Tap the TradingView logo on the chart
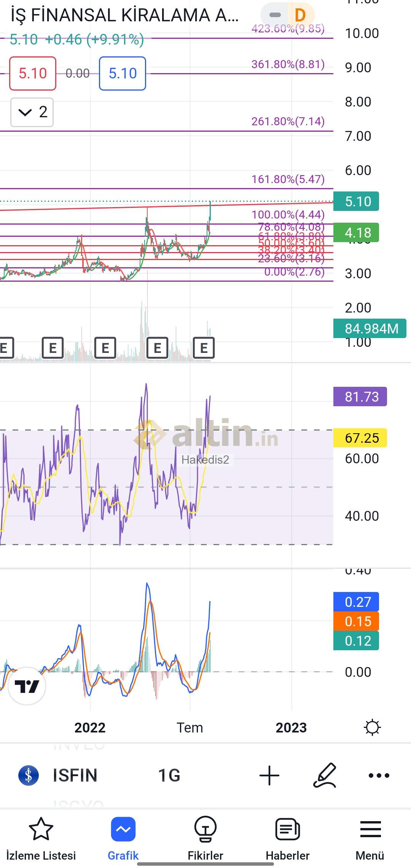The image size is (411, 868). click(27, 686)
